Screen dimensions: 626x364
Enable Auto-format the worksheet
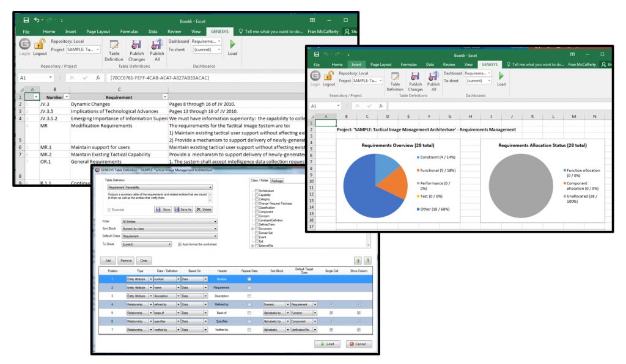180,244
